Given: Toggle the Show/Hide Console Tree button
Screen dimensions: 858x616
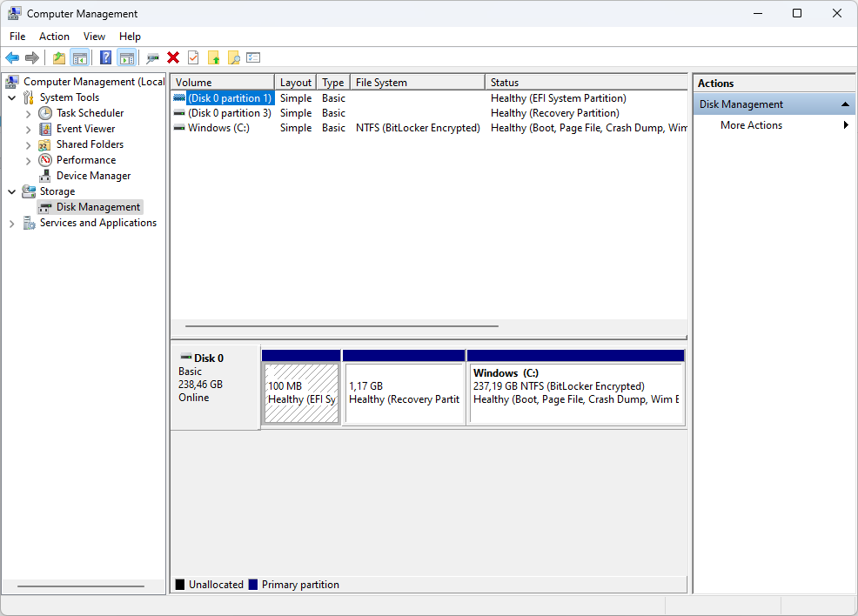Looking at the screenshot, I should coord(80,57).
